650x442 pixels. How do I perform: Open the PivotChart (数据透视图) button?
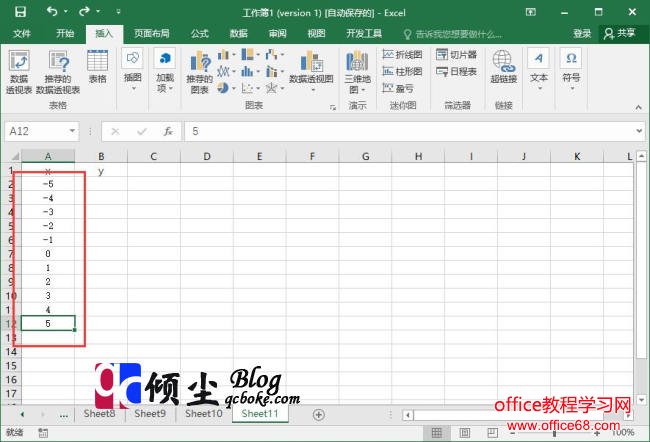click(x=311, y=70)
